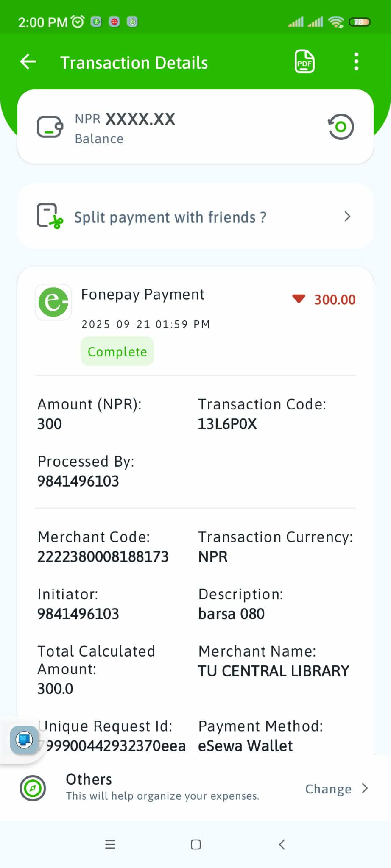Click Change to edit expense category
Viewport: 391px width, 868px height.
click(328, 789)
